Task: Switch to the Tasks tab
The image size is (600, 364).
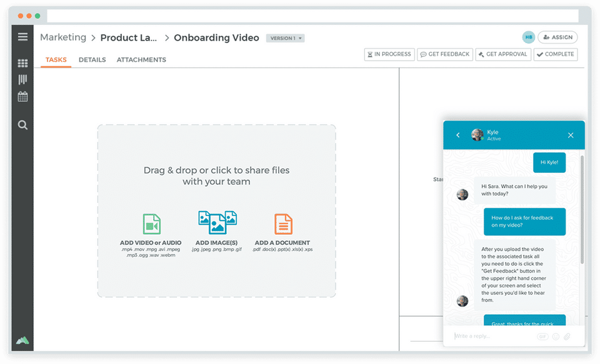Action: 56,60
